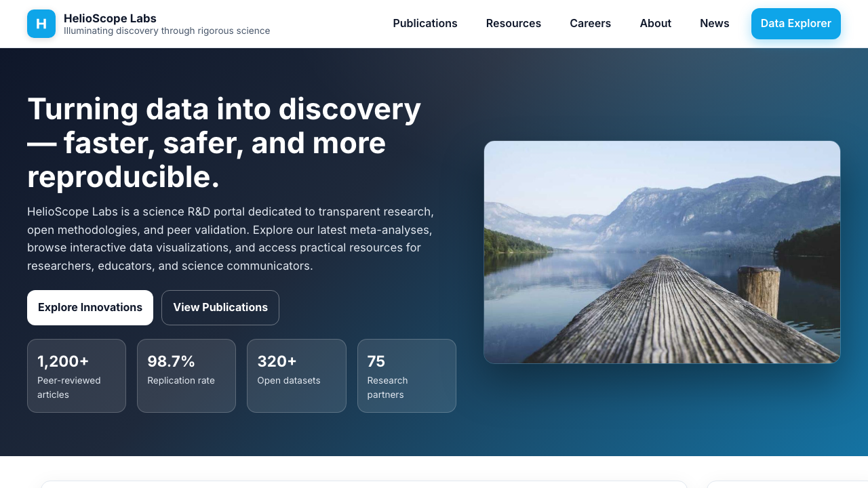The width and height of the screenshot is (868, 488).
Task: Click the tagline under the brand name
Action: click(x=167, y=30)
